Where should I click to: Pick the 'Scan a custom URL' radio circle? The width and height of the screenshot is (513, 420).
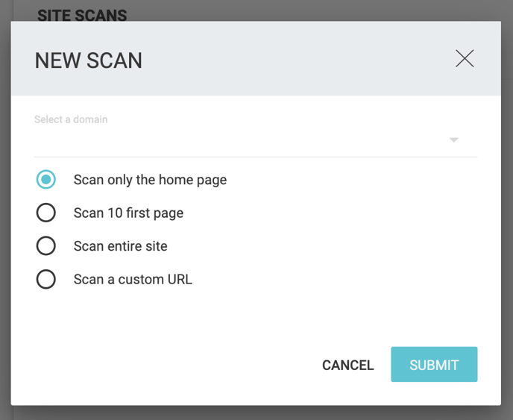(x=45, y=279)
